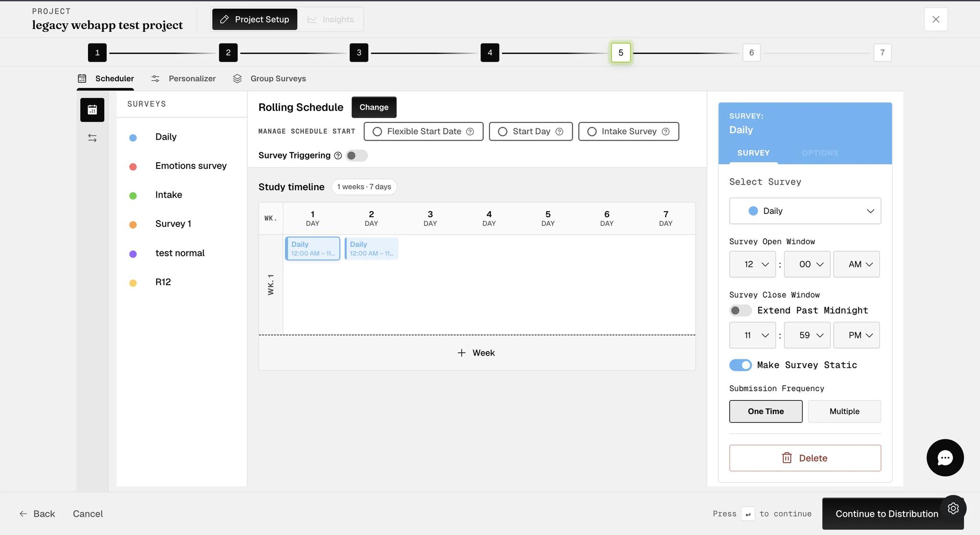Click the trash icon in the Delete button

pyautogui.click(x=787, y=458)
